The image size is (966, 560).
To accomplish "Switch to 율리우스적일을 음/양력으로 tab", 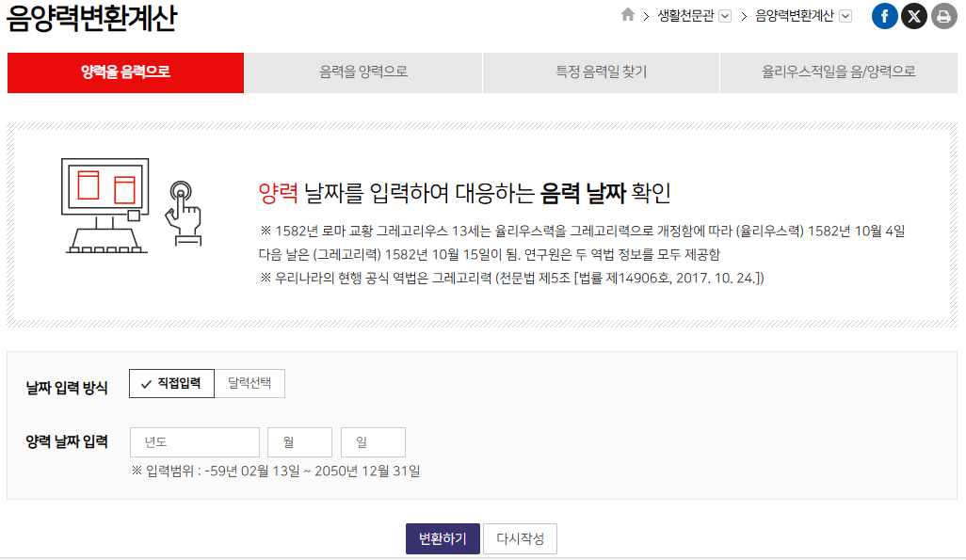I will (x=839, y=72).
